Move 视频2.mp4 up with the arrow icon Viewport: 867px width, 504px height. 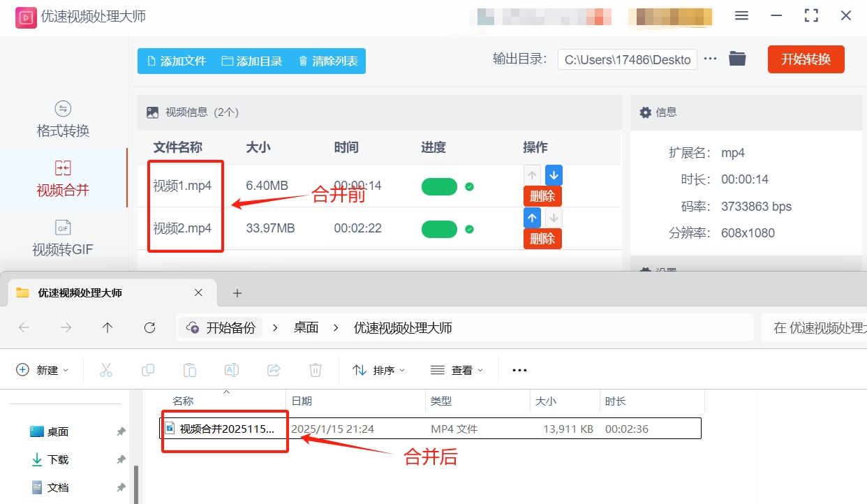coord(532,218)
